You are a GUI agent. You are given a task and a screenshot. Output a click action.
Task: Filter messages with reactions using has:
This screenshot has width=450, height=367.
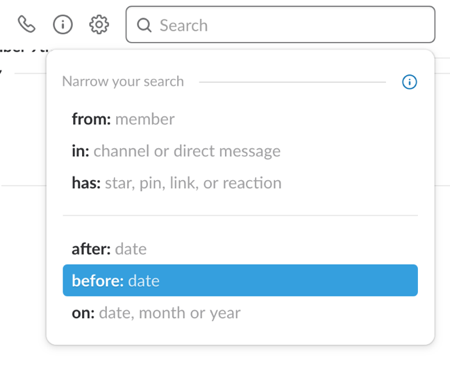tap(240, 183)
